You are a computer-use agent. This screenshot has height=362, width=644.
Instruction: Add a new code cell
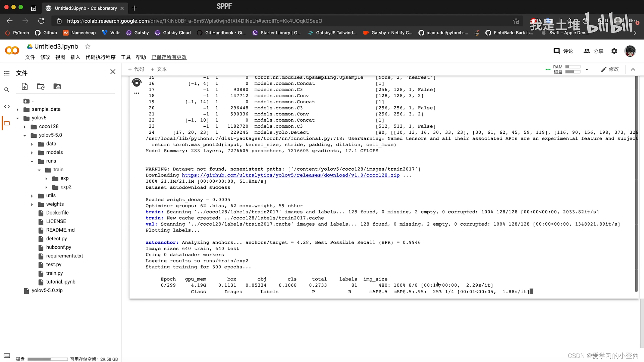click(x=136, y=69)
